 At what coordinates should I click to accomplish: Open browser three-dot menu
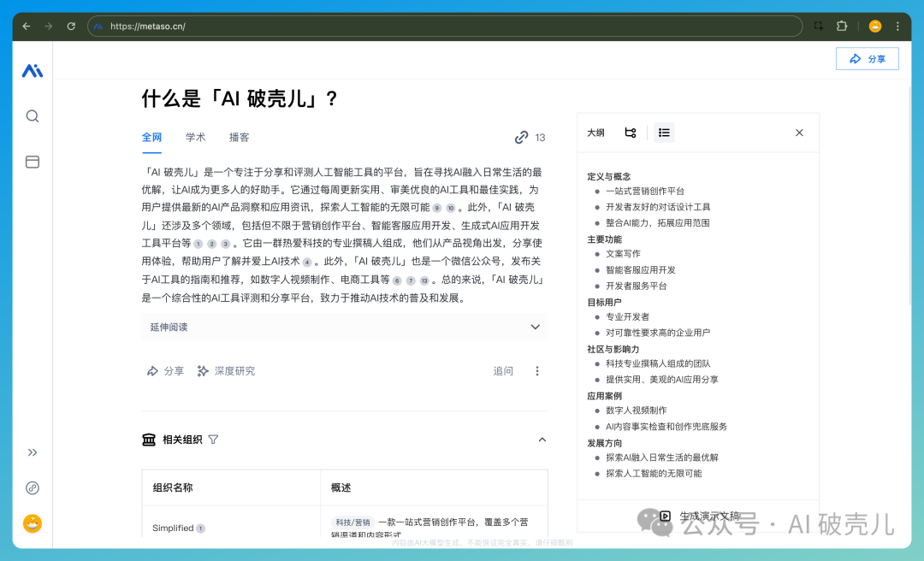pyautogui.click(x=897, y=26)
